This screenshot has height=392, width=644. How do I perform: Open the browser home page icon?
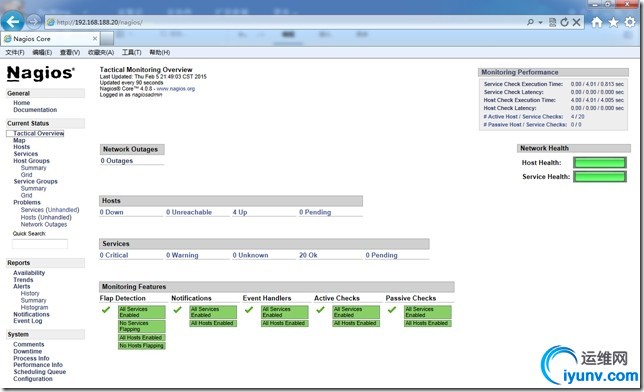pyautogui.click(x=597, y=22)
